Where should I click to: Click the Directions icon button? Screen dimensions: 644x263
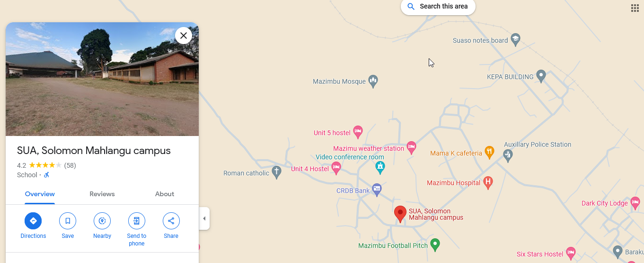(33, 221)
